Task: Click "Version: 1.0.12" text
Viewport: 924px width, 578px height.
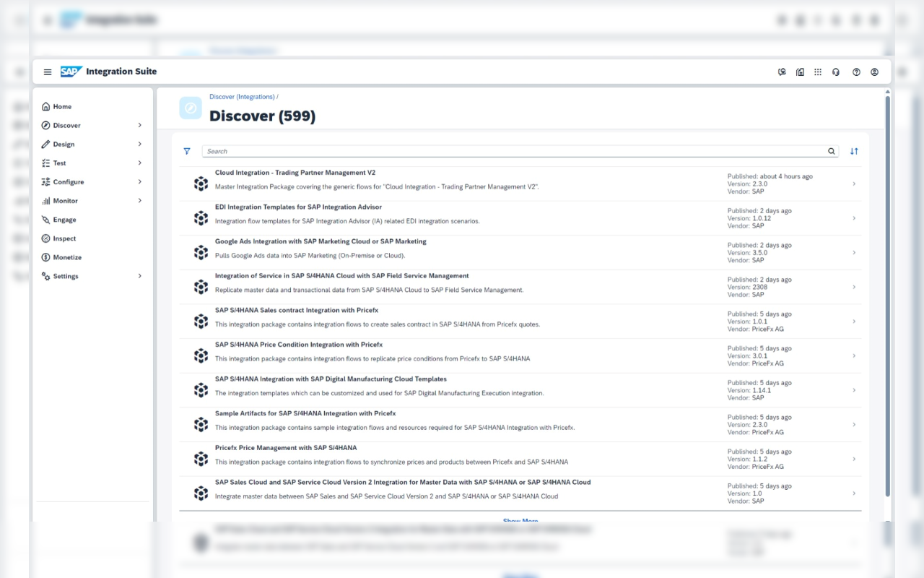Action: (749, 218)
